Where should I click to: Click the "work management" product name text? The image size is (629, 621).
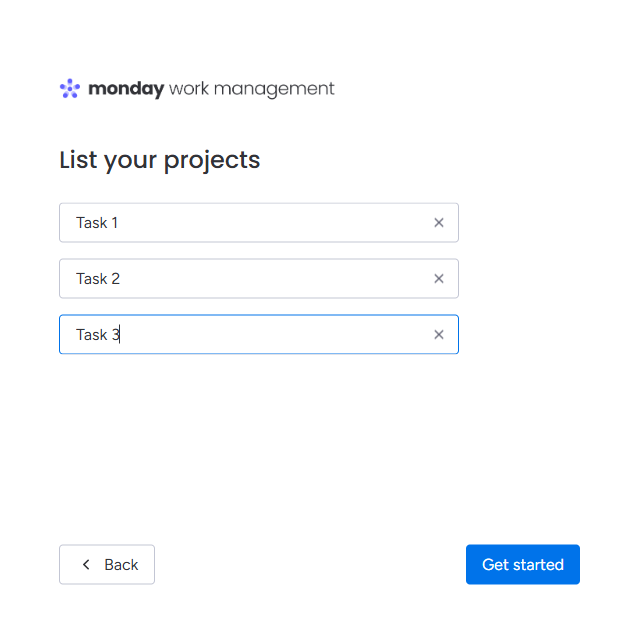[252, 89]
